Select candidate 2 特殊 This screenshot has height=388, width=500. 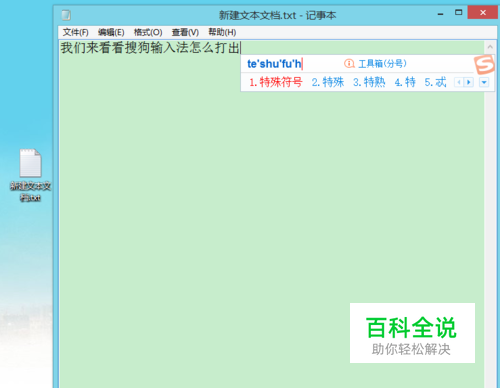[328, 82]
